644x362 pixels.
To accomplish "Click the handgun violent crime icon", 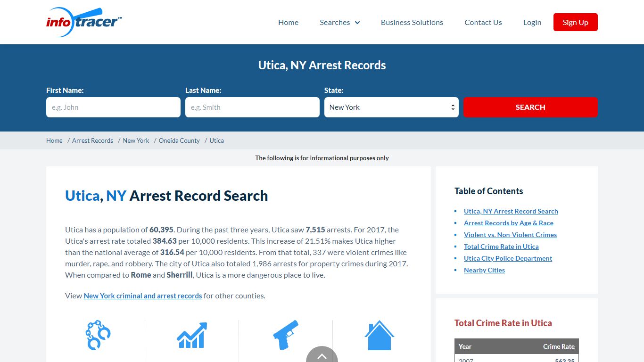I will click(286, 335).
